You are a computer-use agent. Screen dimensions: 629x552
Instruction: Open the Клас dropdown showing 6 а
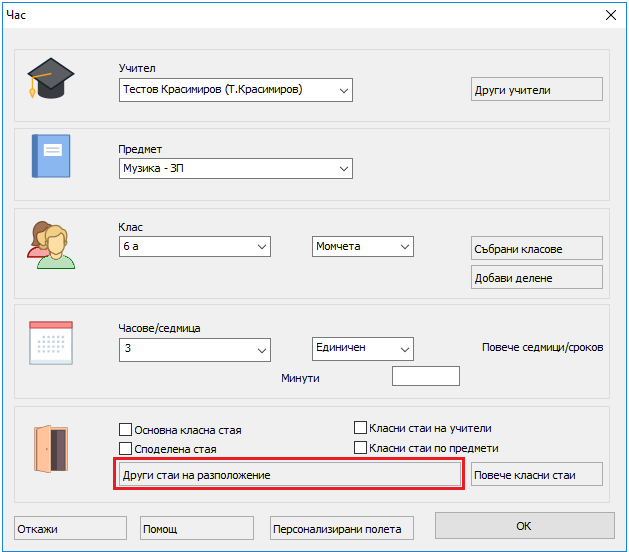[262, 246]
